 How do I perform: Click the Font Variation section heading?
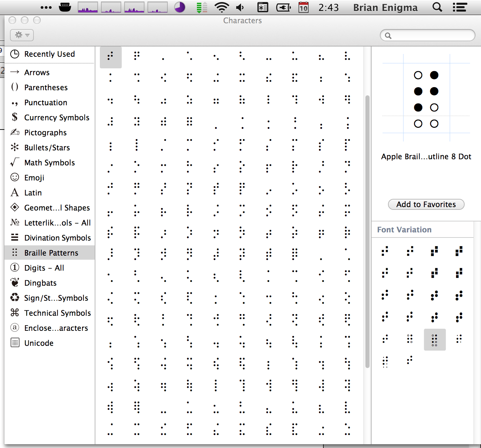coord(404,230)
